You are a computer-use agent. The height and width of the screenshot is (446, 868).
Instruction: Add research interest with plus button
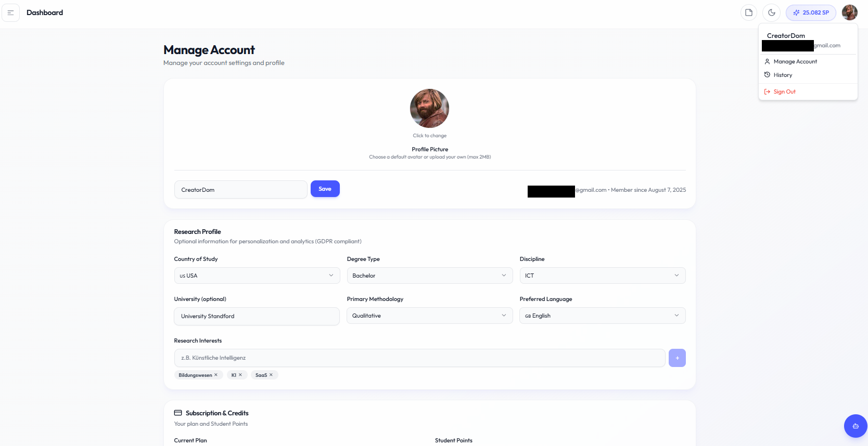[x=677, y=358]
